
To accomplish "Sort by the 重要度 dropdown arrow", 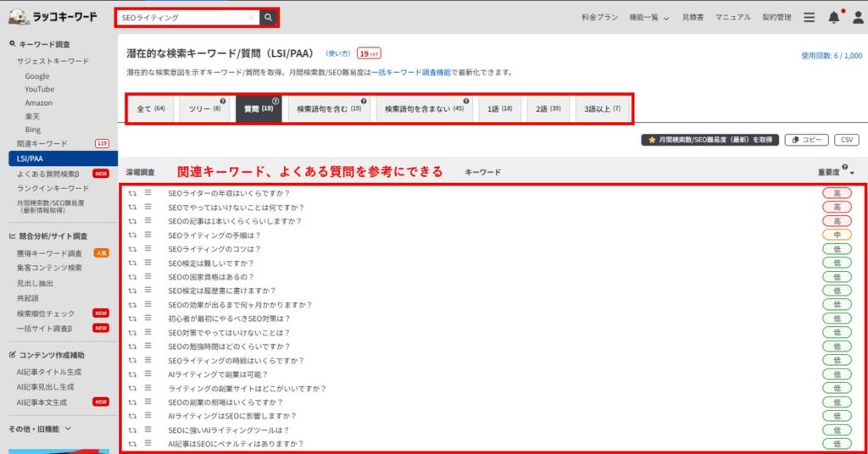I will pyautogui.click(x=853, y=173).
